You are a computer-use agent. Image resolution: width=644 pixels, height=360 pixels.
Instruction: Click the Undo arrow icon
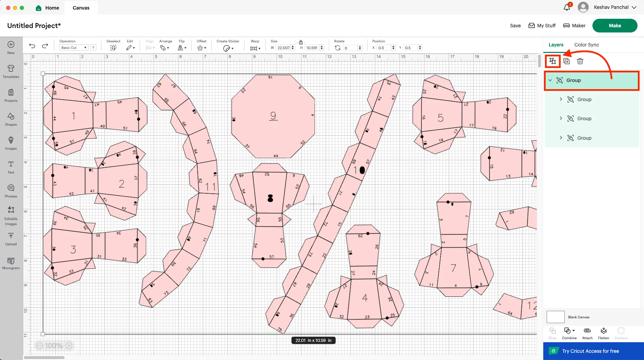[x=32, y=46]
